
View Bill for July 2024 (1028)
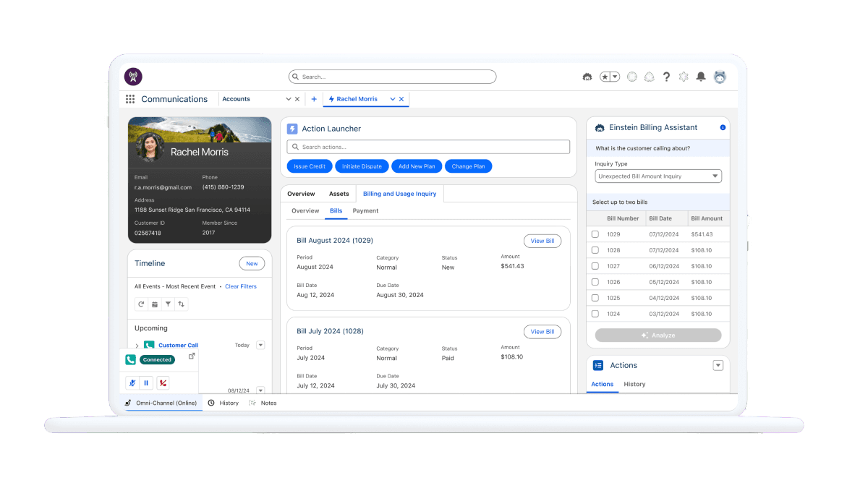542,332
